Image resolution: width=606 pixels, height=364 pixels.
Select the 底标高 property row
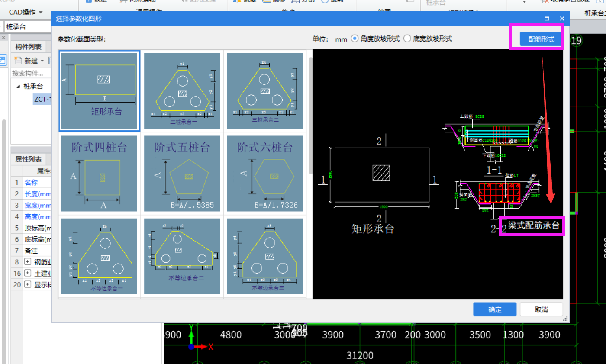[31, 239]
